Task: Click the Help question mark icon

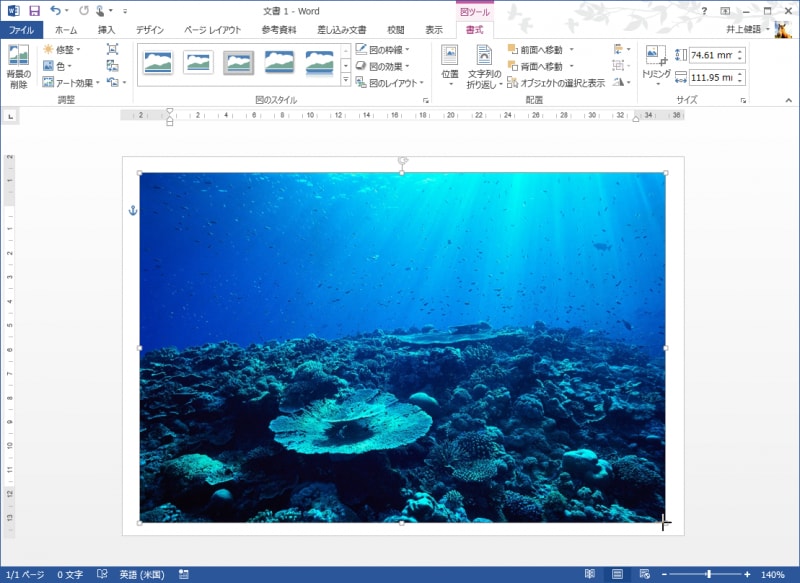Action: (704, 10)
